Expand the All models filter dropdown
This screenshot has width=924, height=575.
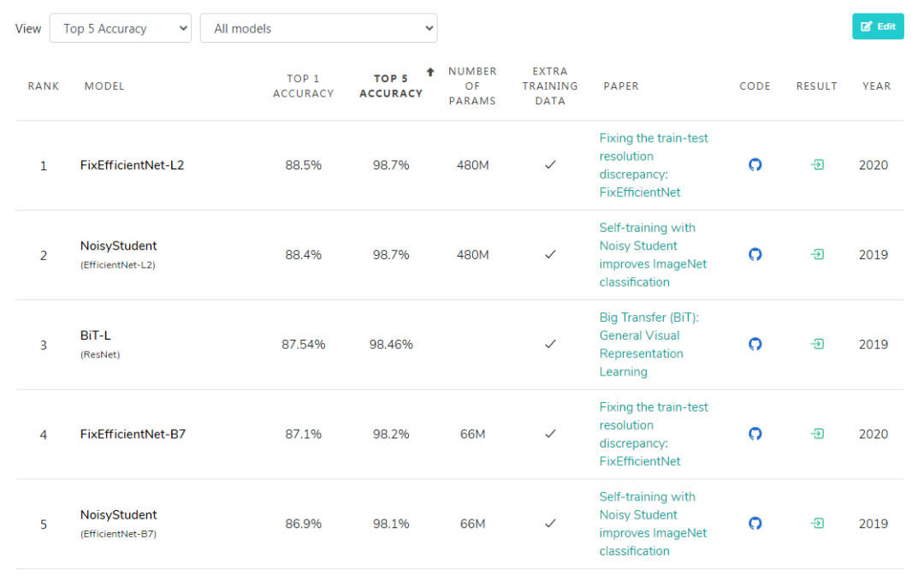pos(318,28)
